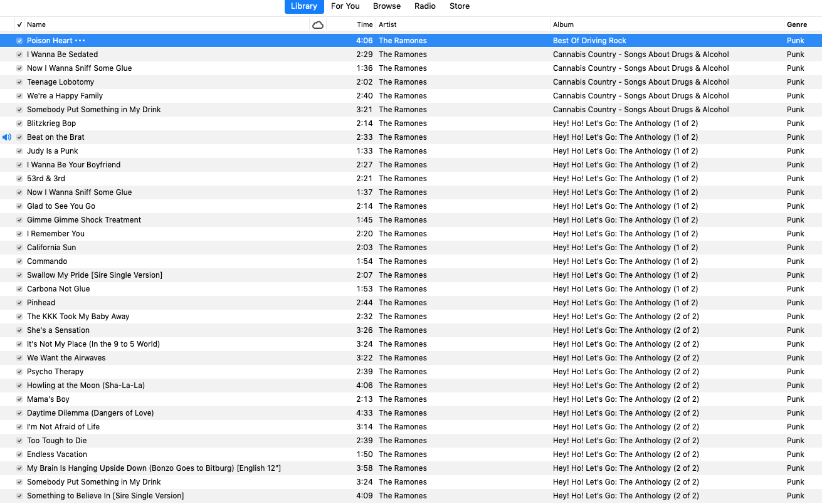Viewport: 822px width, 504px height.
Task: Click the checkmark column header
Action: click(x=19, y=24)
